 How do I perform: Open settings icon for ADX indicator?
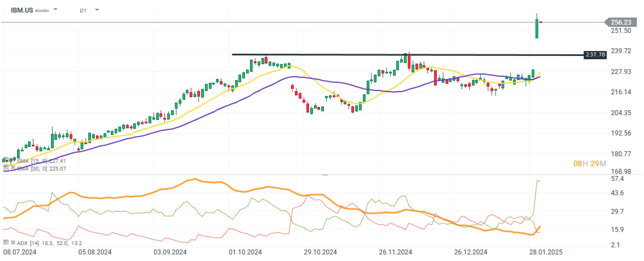click(6, 242)
